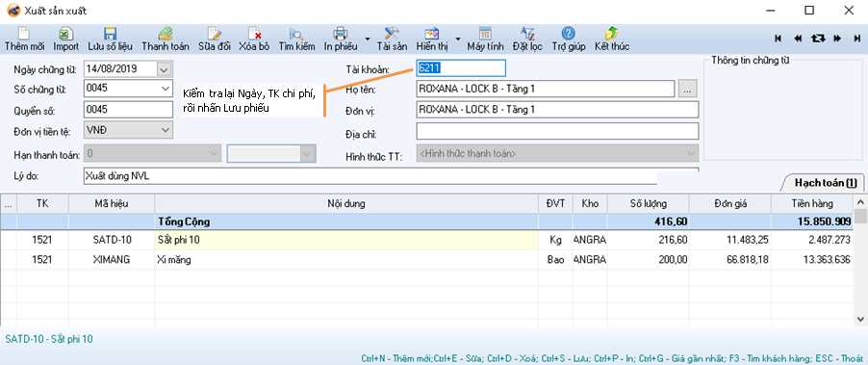The height and width of the screenshot is (365, 868).
Task: Select the XIMANG code cell
Action: (x=112, y=259)
